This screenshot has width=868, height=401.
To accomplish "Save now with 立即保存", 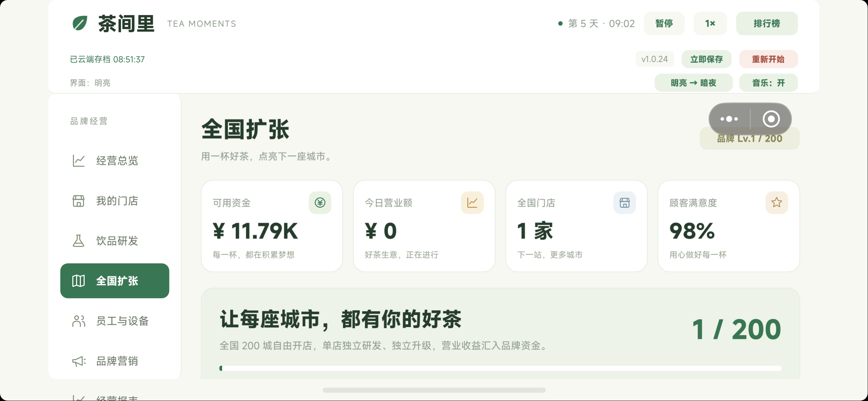I will (x=707, y=59).
